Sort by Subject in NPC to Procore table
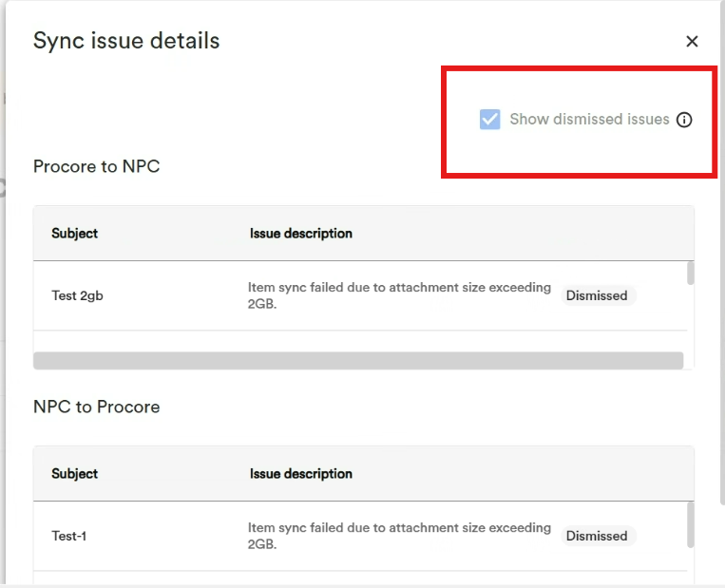This screenshot has width=725, height=588. [x=74, y=474]
